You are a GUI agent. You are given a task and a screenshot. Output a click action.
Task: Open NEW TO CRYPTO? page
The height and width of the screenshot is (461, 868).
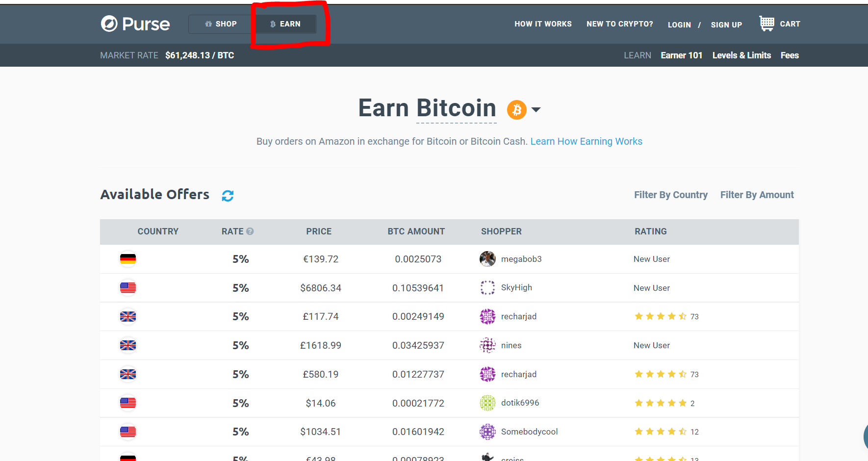pyautogui.click(x=619, y=24)
